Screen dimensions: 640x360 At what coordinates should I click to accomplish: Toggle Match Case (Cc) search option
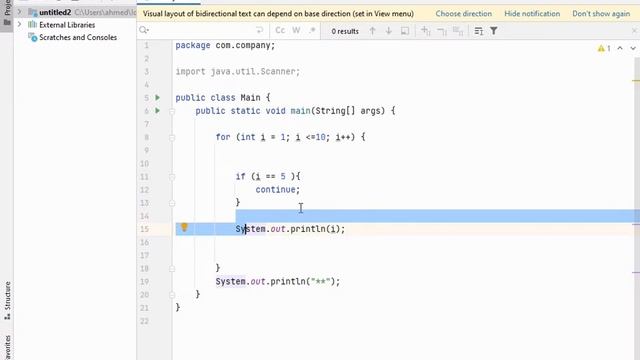[x=280, y=30]
